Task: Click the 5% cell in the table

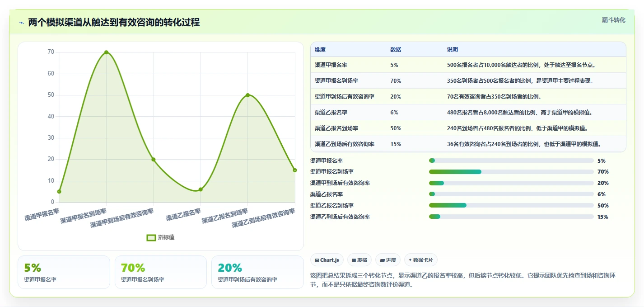Action: tap(394, 65)
